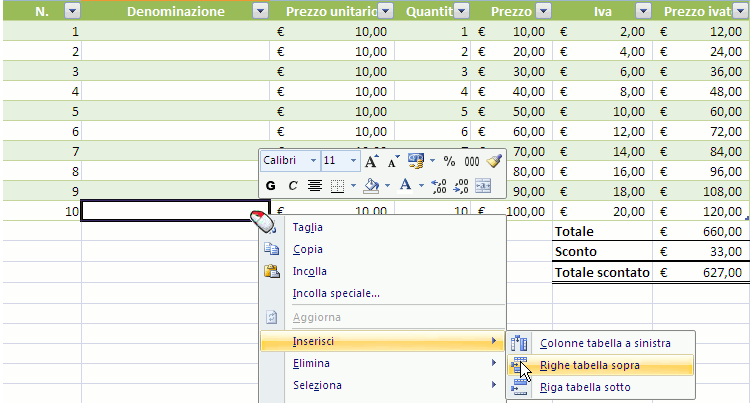751x403 pixels.
Task: Choose Copia from the context menu
Action: pos(383,249)
